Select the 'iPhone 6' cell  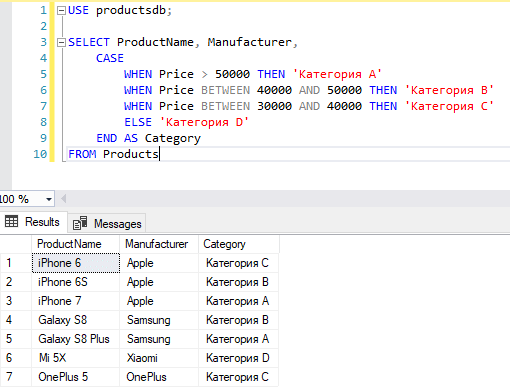[x=76, y=263]
